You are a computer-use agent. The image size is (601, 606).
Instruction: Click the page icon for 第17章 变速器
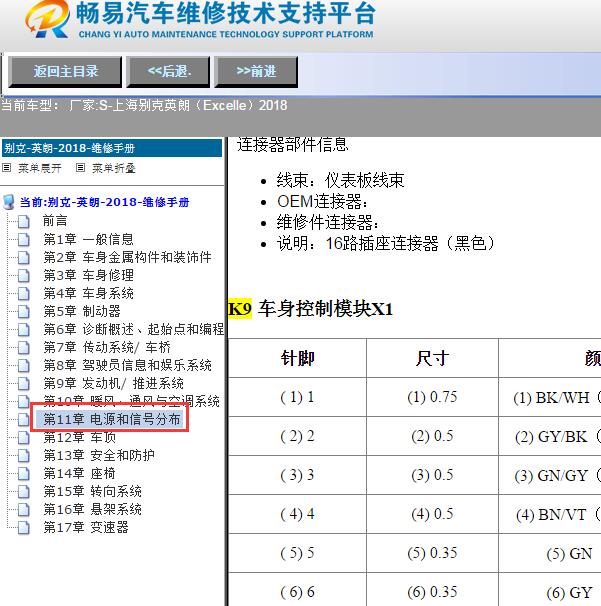(x=24, y=528)
